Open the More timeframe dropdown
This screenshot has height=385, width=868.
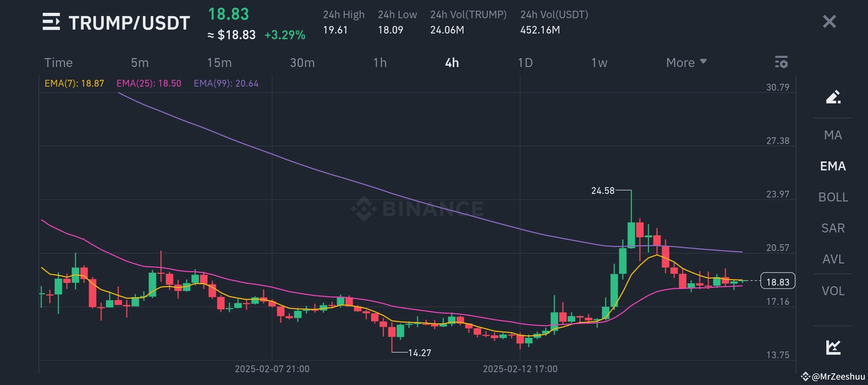685,62
